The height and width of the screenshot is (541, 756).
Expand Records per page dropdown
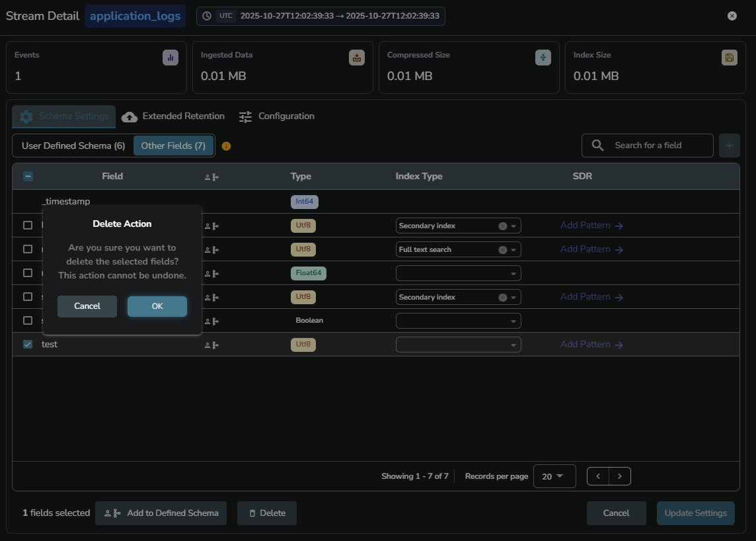[x=554, y=476]
